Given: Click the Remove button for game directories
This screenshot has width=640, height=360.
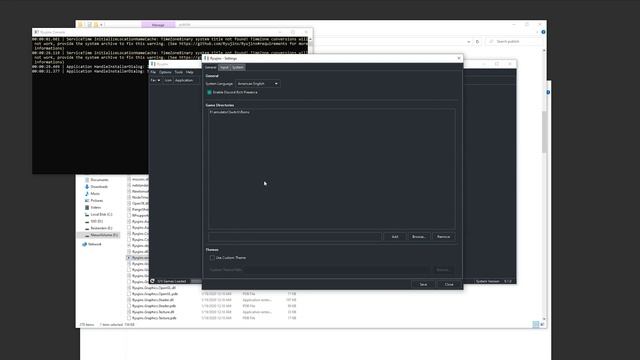Looking at the screenshot, I should tap(443, 237).
